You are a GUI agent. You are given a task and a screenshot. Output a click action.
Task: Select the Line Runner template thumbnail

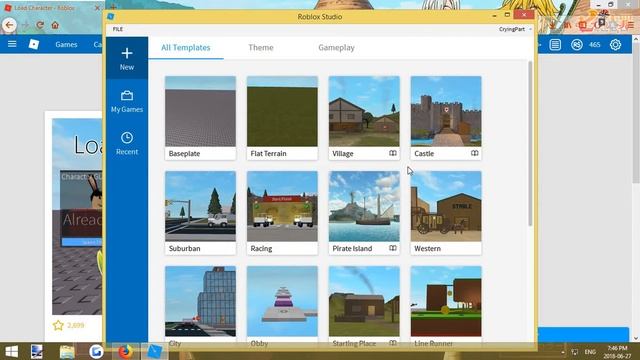coord(446,301)
